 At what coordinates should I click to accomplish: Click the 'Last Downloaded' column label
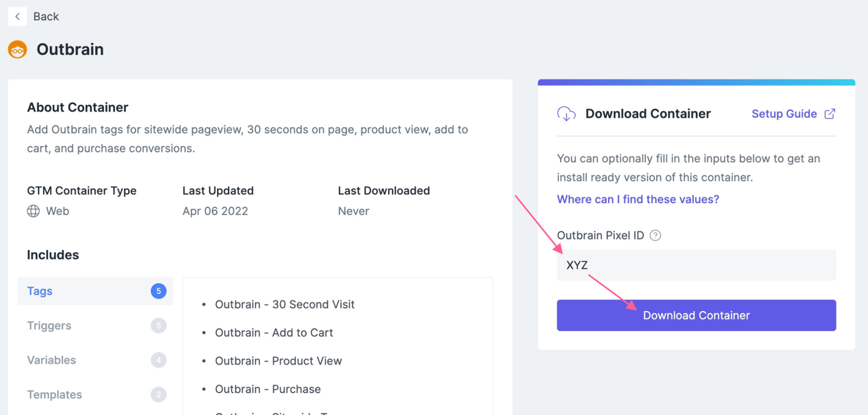click(x=384, y=190)
